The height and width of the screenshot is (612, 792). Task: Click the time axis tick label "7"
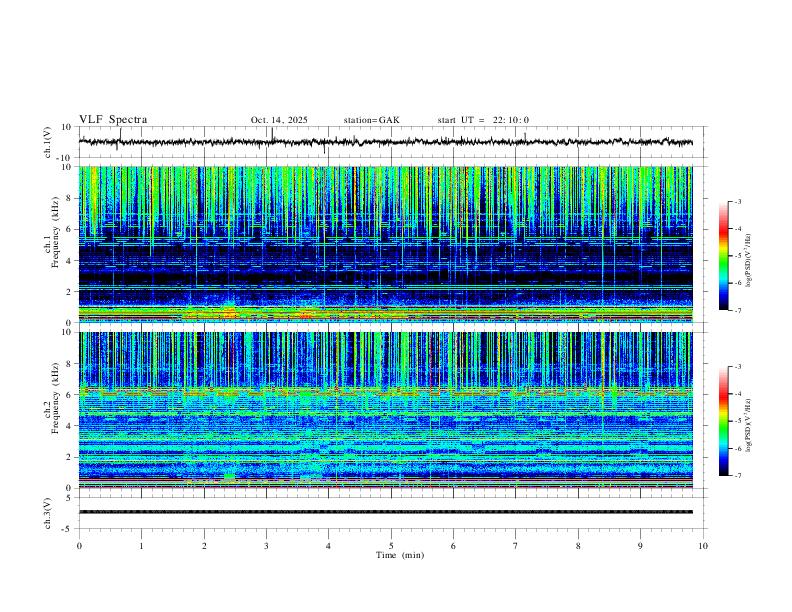pos(516,546)
